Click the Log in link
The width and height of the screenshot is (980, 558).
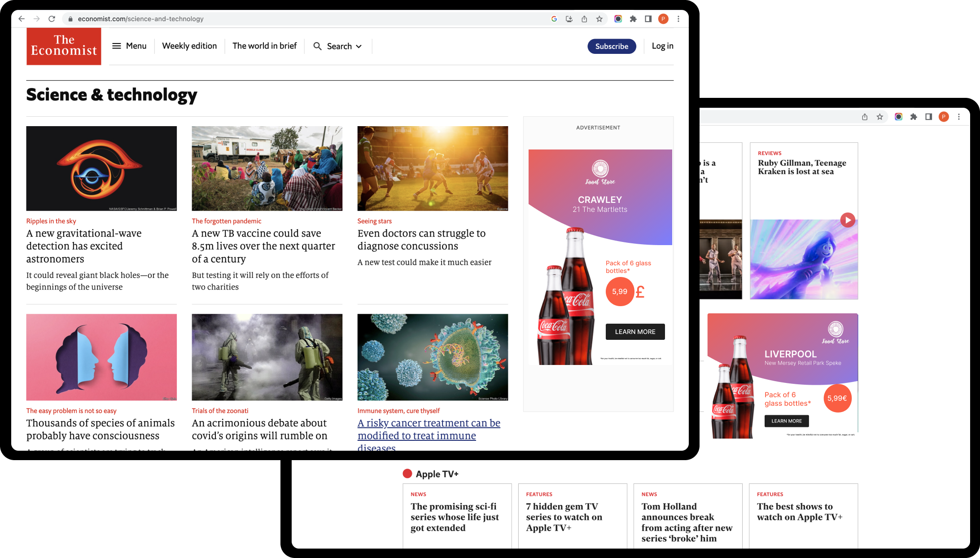tap(662, 46)
